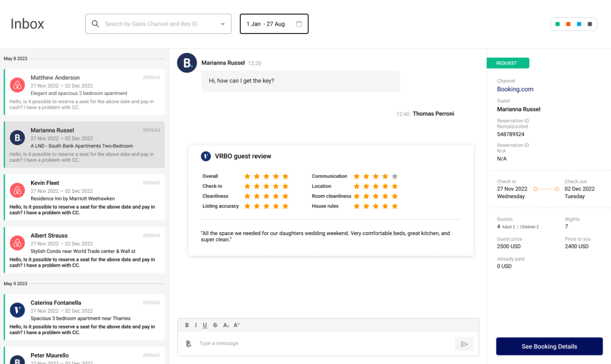
Task: Click 'Stylish Condo near World Trade center' listing
Action: [x=83, y=251]
